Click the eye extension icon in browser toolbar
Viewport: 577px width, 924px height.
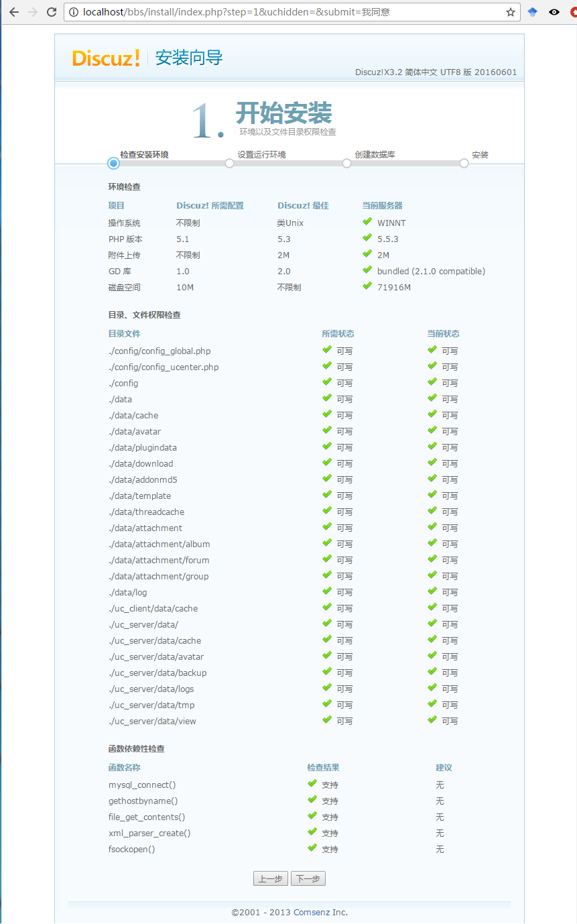click(x=554, y=11)
